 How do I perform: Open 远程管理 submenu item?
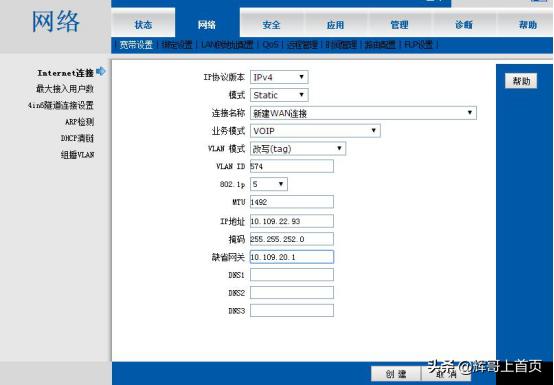pyautogui.click(x=302, y=45)
